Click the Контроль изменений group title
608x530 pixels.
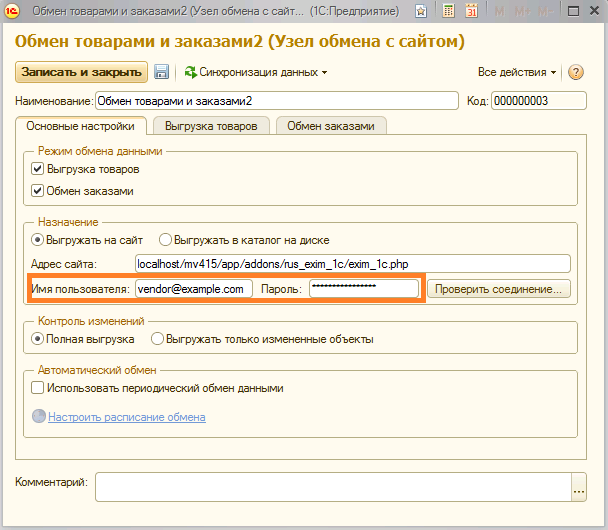click(x=91, y=321)
